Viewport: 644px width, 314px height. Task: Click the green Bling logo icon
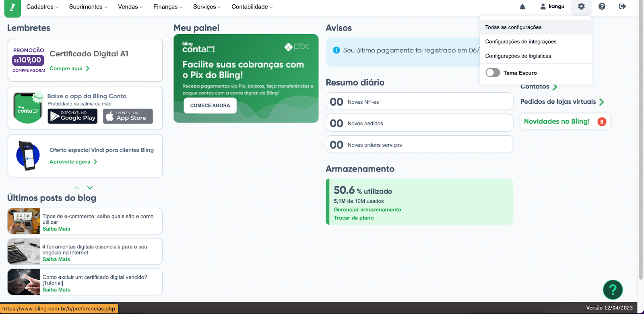(12, 8)
